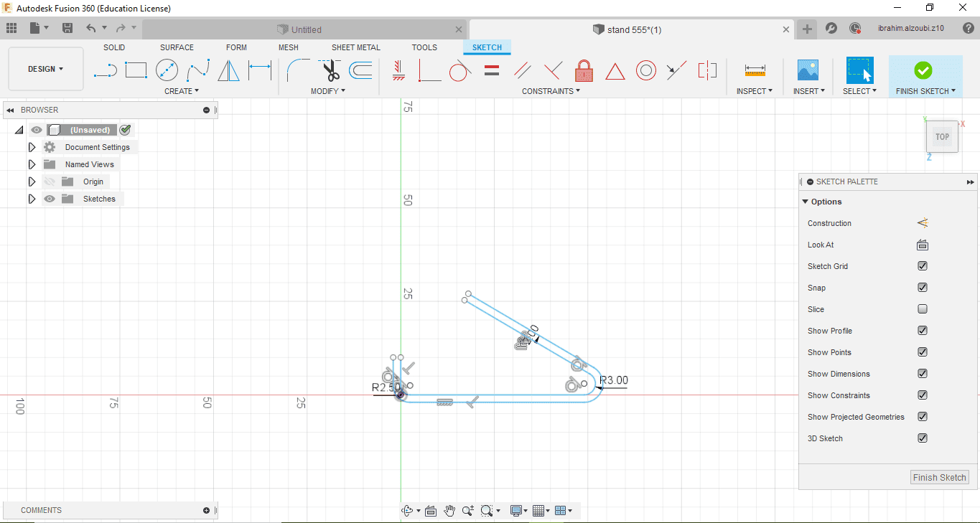
Task: Toggle the Sketch Grid checkbox
Action: [x=923, y=266]
